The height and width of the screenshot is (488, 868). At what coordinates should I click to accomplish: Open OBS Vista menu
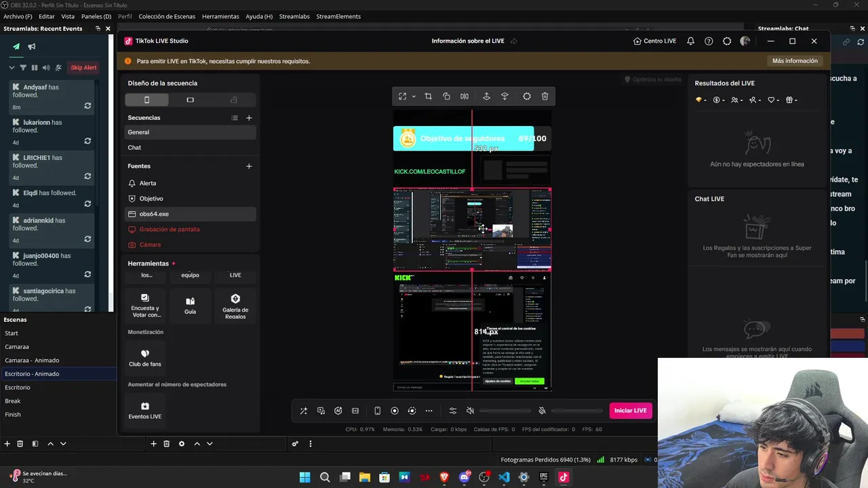pyautogui.click(x=68, y=16)
